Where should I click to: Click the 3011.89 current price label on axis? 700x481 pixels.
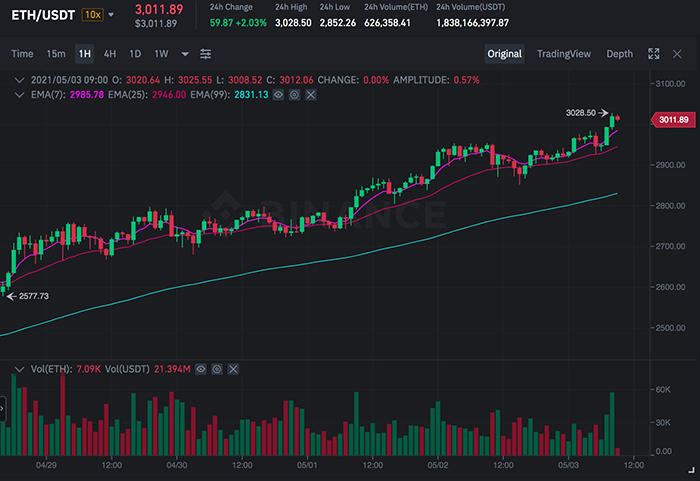pyautogui.click(x=672, y=120)
